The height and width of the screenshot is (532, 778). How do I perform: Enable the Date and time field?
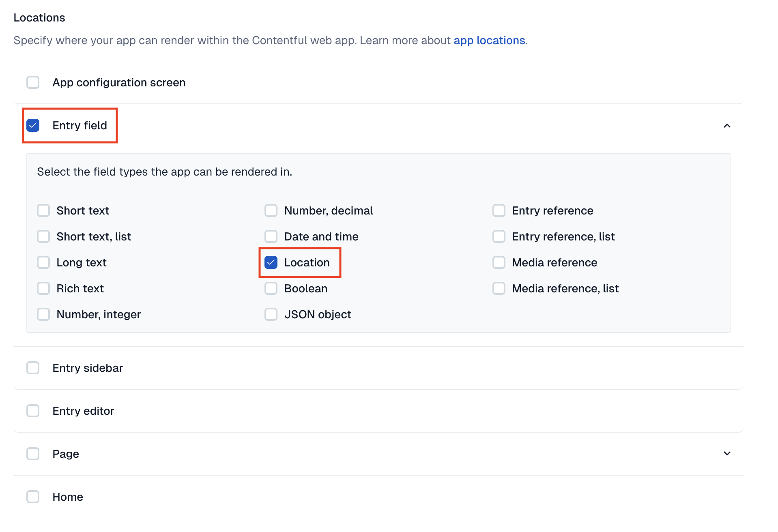(271, 236)
